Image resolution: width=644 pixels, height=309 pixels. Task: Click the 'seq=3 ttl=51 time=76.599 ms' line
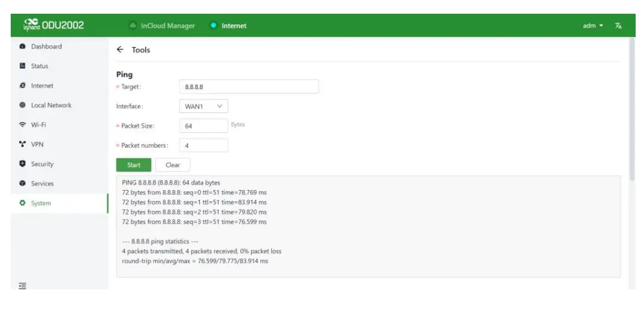194,222
